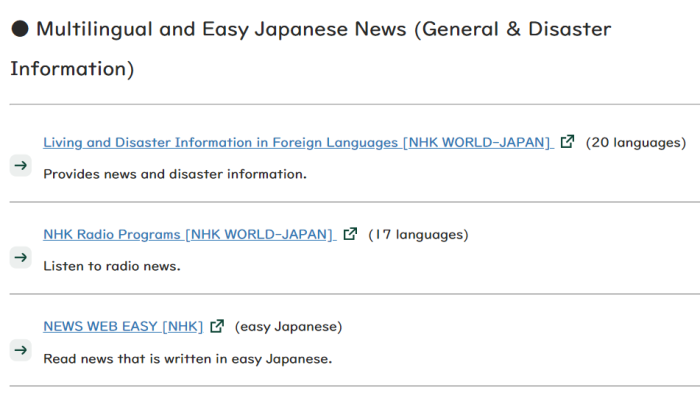700x404 pixels.
Task: Click "Provides news and disaster information." description
Action: 174,174
